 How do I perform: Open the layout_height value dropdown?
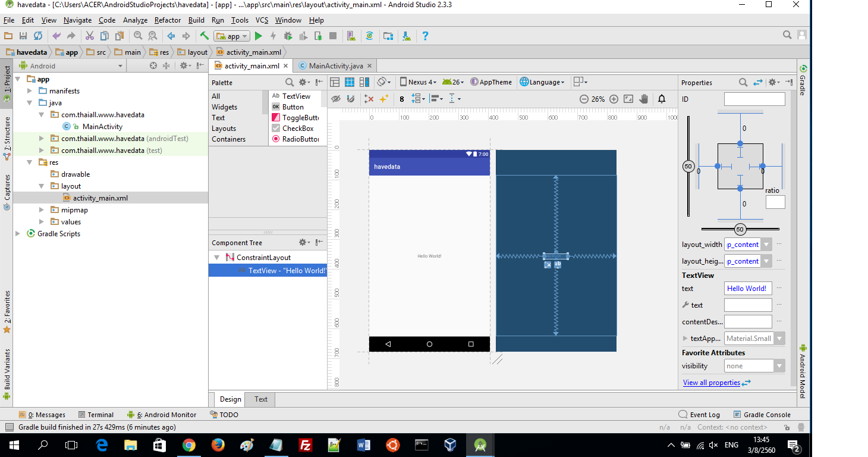(x=767, y=261)
